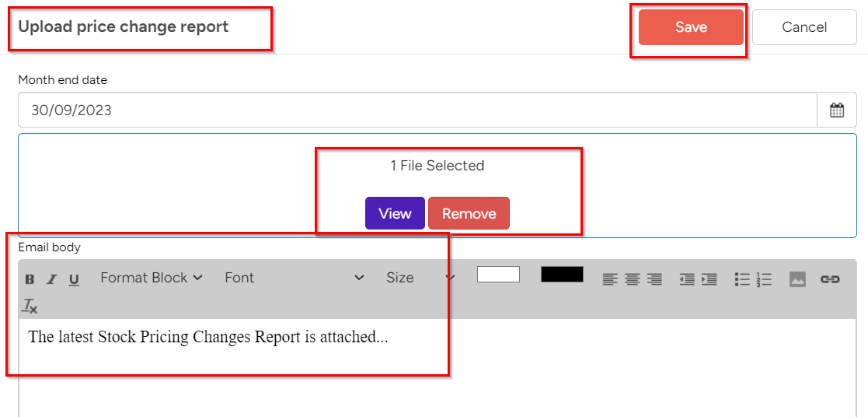This screenshot has height=417, width=868.
Task: Click the 'Month end date' label
Action: point(62,80)
